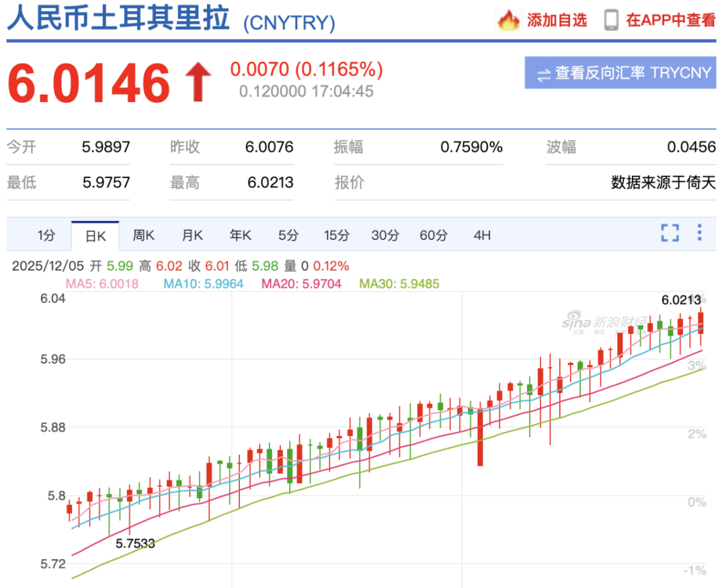The height and width of the screenshot is (588, 726).
Task: Click the red up arrow next to 6.0146
Action: click(198, 82)
